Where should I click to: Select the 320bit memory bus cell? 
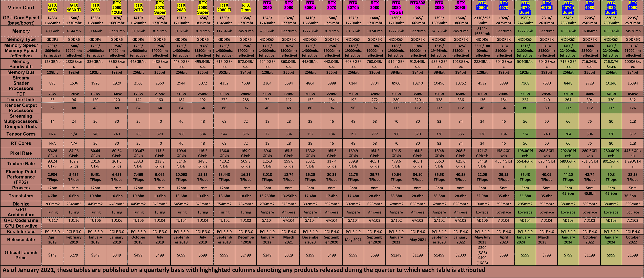[x=375, y=72]
